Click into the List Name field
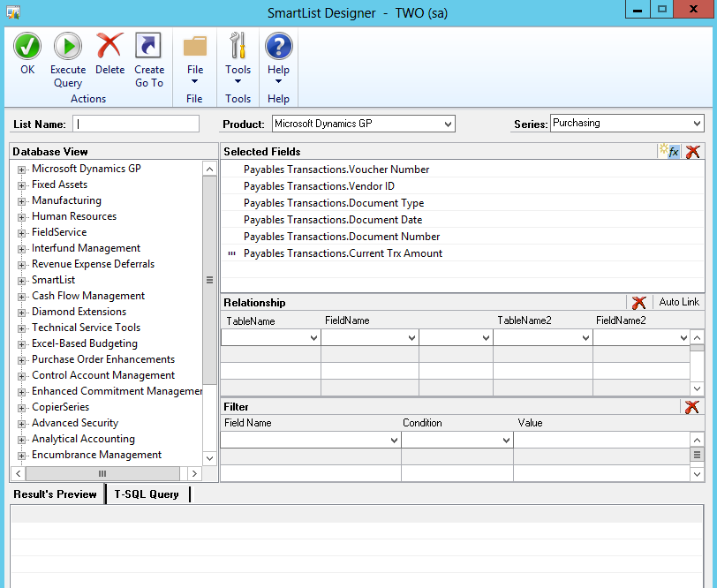 click(136, 124)
